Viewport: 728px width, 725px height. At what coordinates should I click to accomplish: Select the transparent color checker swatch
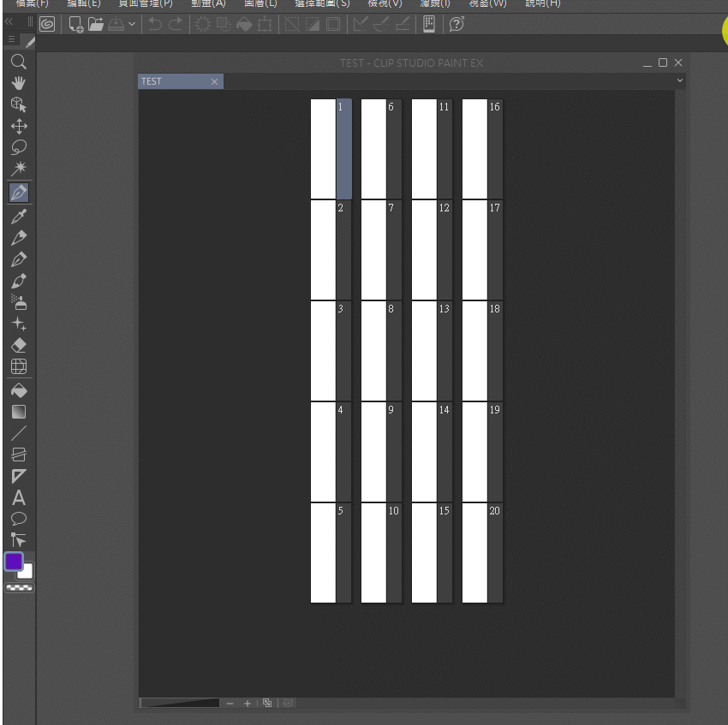[x=19, y=587]
